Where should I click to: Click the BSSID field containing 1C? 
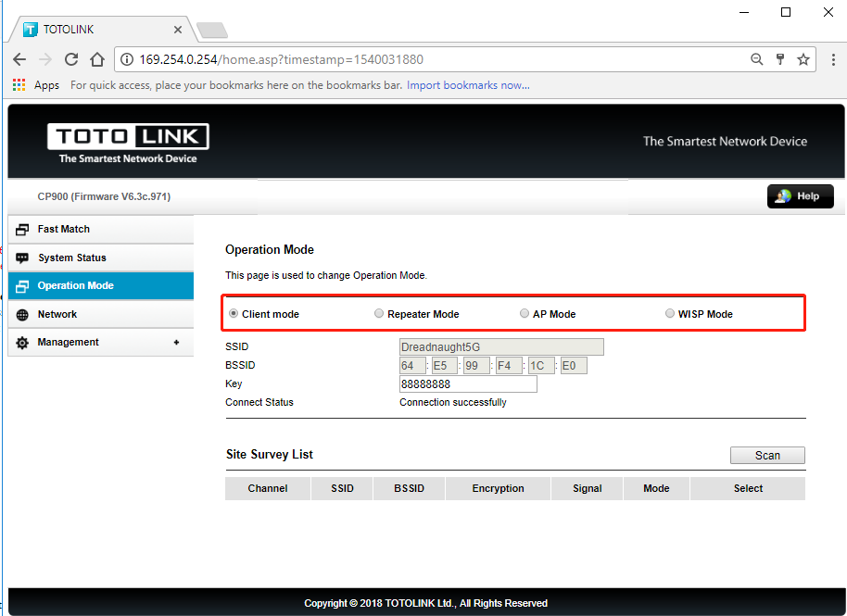point(541,366)
